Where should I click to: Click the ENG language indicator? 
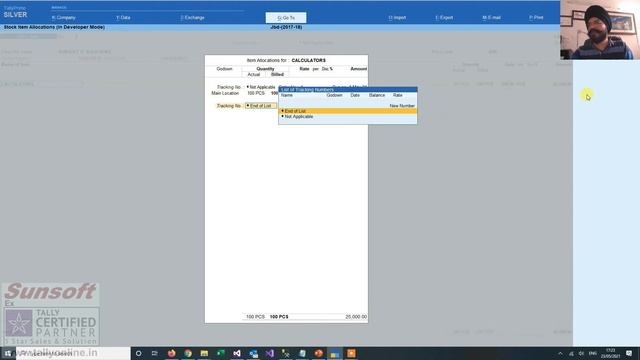coord(593,353)
